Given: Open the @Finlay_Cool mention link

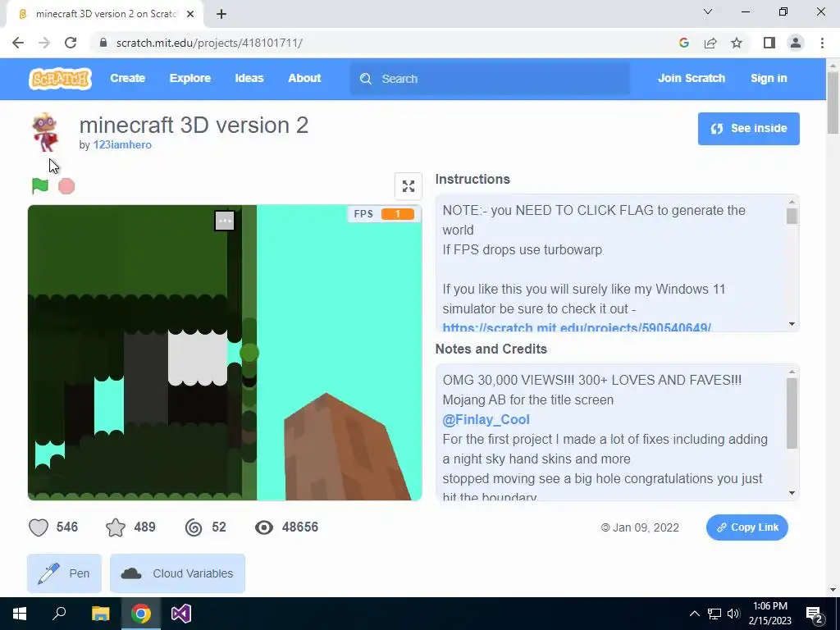Looking at the screenshot, I should 486,419.
